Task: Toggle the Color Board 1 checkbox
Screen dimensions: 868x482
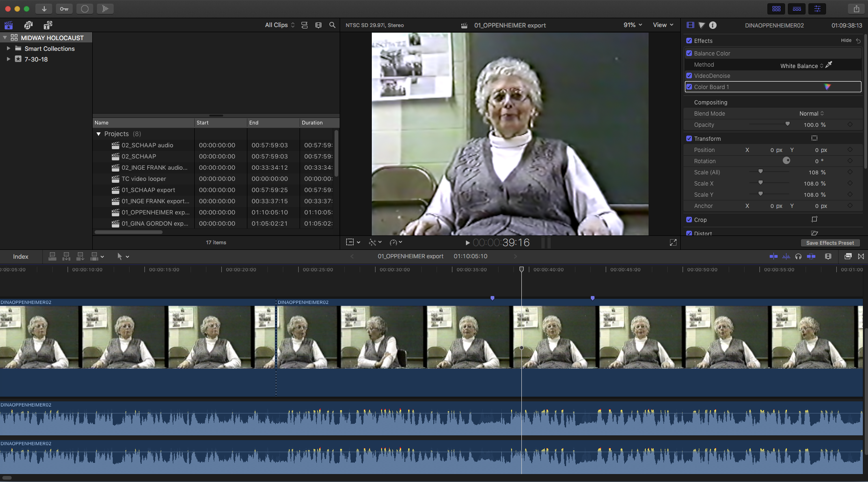Action: tap(689, 87)
